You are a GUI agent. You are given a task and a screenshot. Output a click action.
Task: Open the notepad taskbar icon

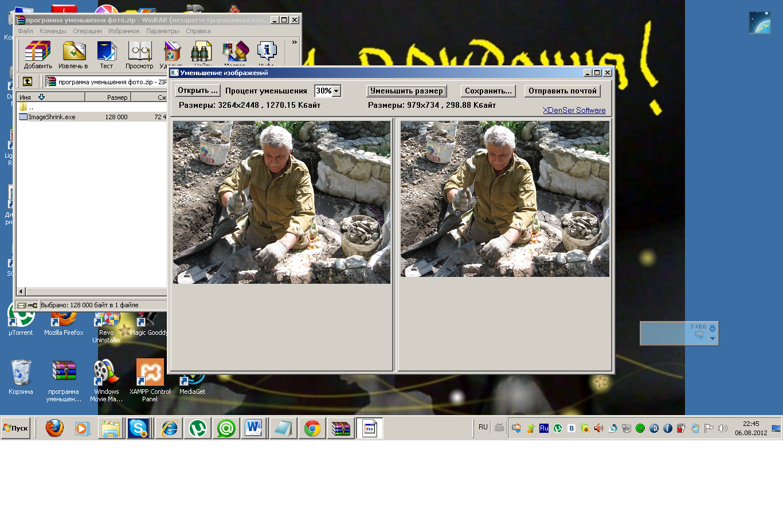pyautogui.click(x=283, y=428)
